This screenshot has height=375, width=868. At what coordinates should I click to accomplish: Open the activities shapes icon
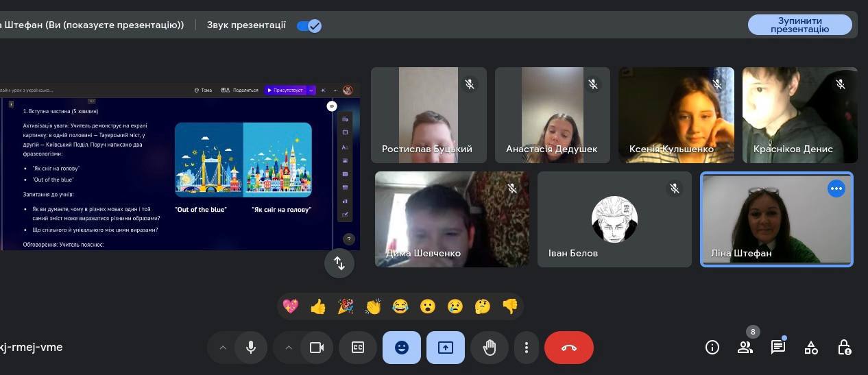tap(811, 348)
